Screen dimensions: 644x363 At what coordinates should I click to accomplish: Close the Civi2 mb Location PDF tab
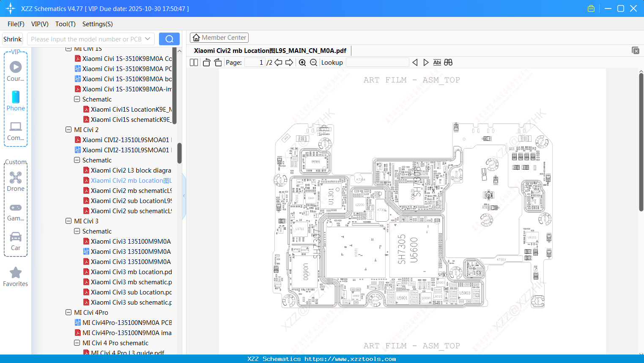click(x=636, y=50)
